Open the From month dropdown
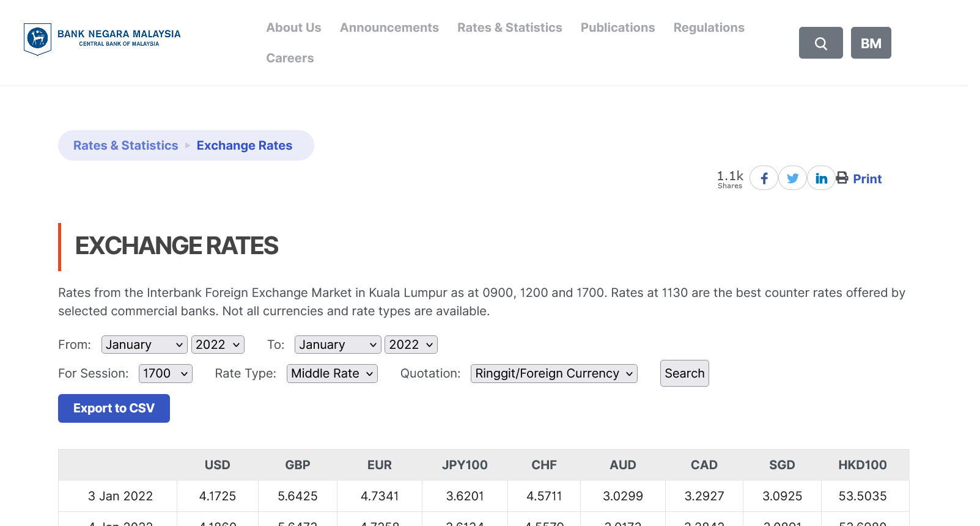Viewport: 980px width, 526px height. (x=144, y=345)
